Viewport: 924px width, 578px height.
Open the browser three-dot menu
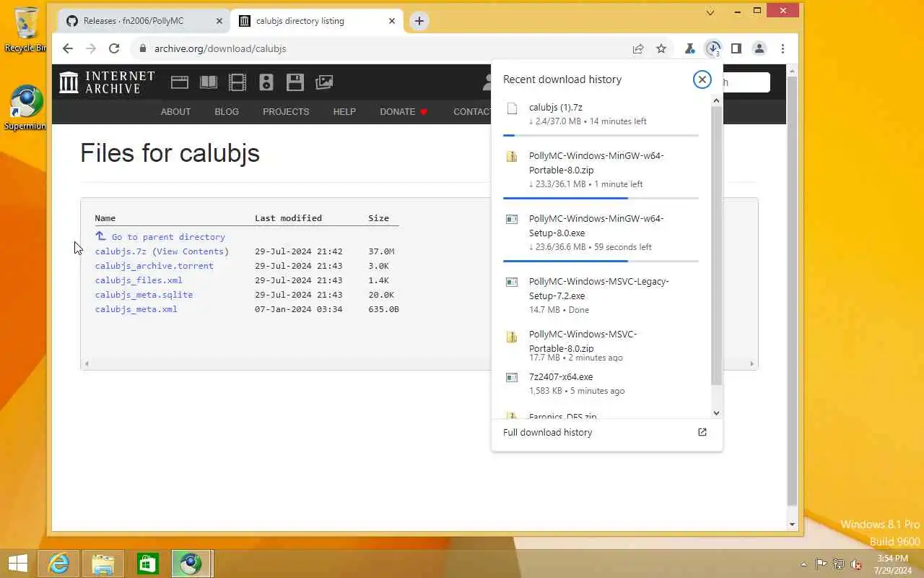783,48
